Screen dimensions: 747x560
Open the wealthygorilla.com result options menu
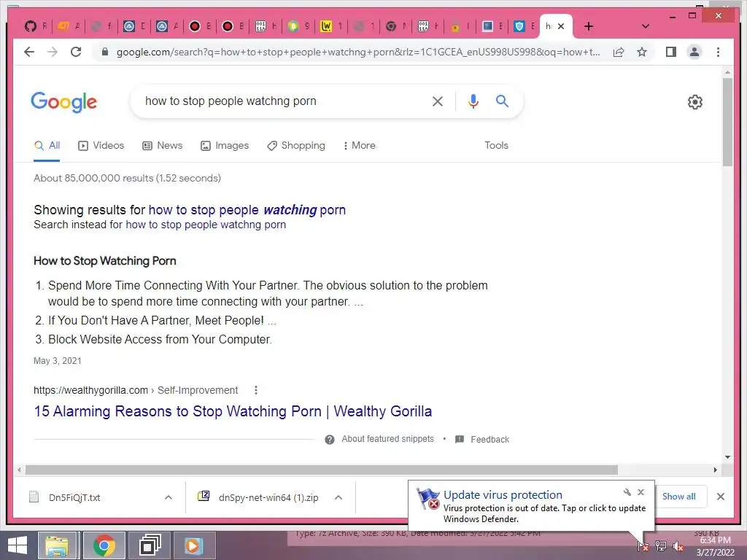tap(256, 391)
